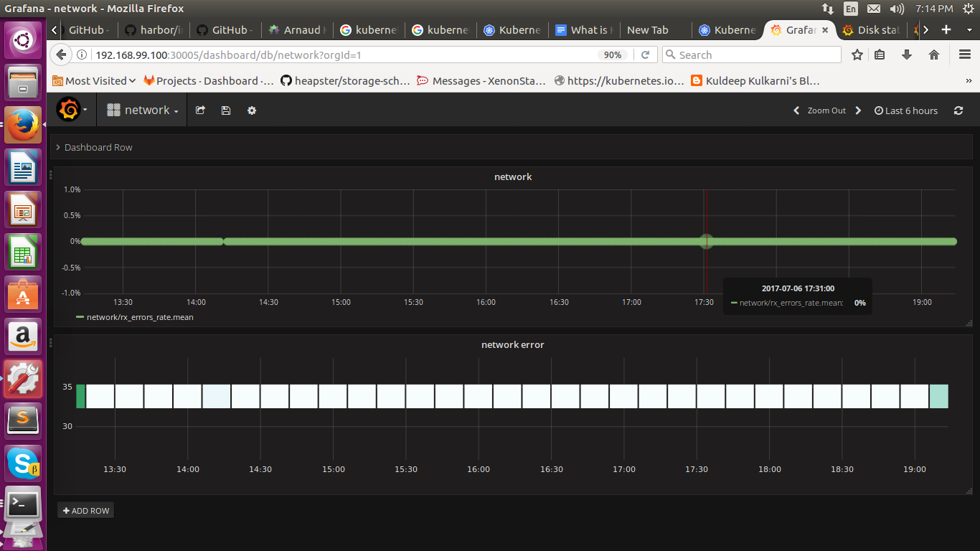Screen dimensions: 980x551
Task: Reload the page in Firefox
Action: click(645, 55)
